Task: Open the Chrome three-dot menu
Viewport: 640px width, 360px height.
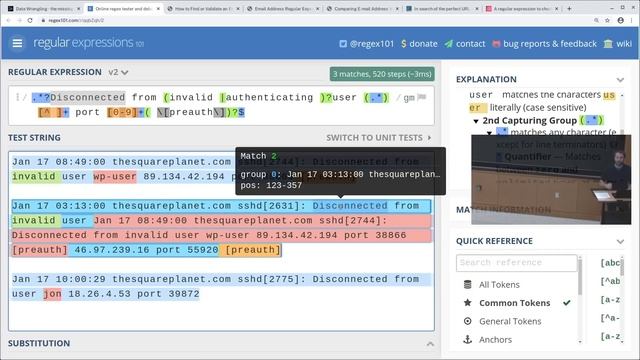Action: 632,20
